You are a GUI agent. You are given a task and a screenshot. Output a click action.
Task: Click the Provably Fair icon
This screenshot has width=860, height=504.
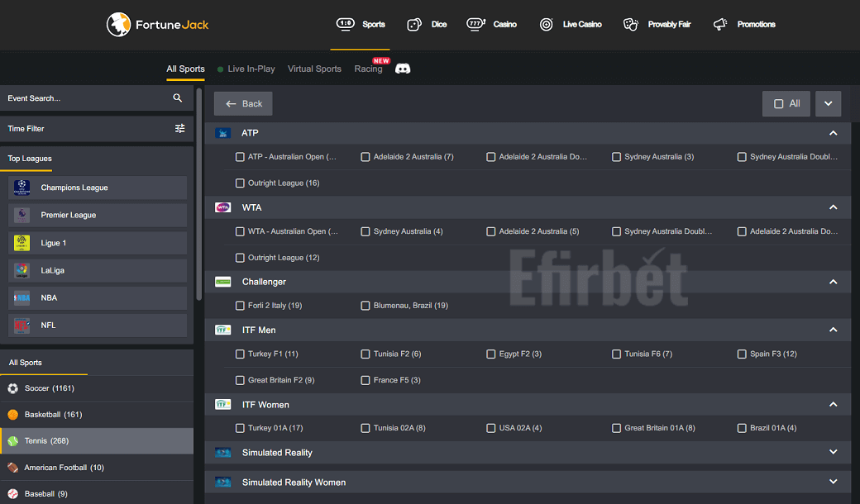pos(631,25)
